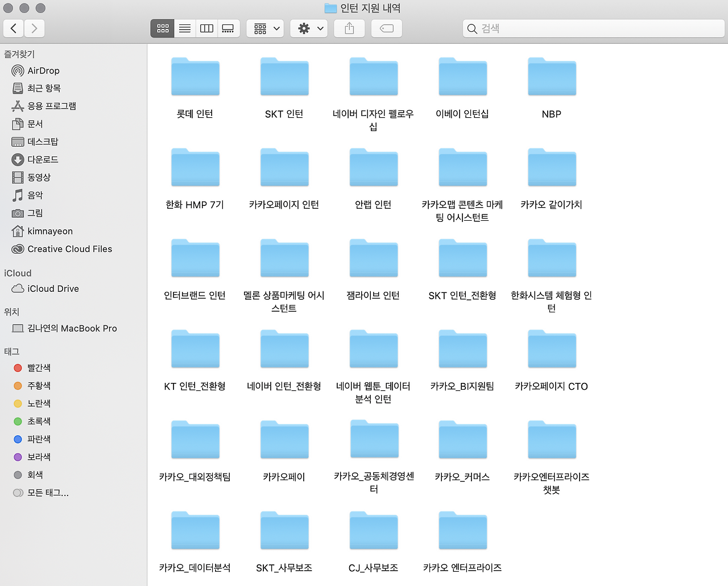728x586 pixels.
Task: Click the 검색 search field
Action: pyautogui.click(x=594, y=28)
